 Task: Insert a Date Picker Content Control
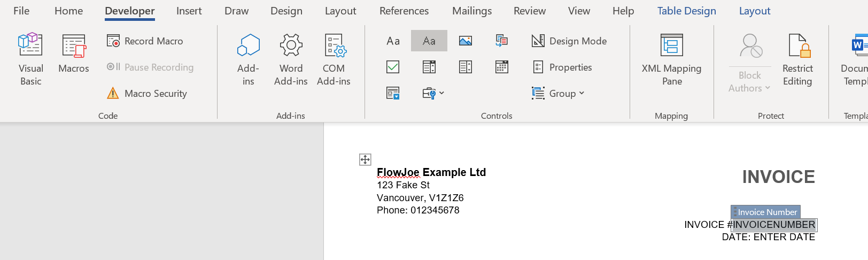coord(501,67)
